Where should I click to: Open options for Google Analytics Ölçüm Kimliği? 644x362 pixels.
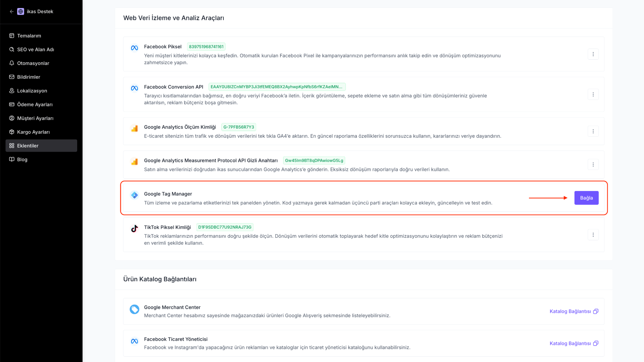(x=593, y=131)
